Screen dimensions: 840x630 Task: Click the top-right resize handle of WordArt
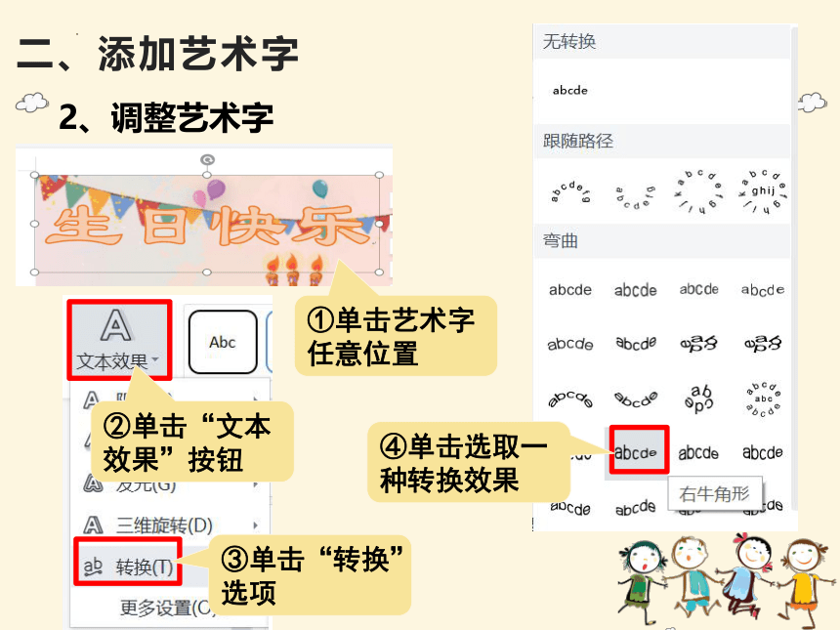point(379,175)
